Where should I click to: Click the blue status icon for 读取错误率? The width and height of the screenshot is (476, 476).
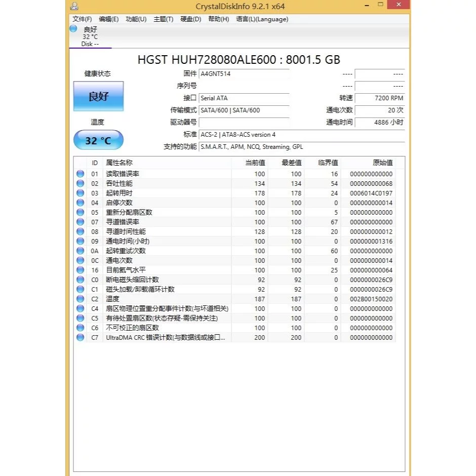coord(80,174)
